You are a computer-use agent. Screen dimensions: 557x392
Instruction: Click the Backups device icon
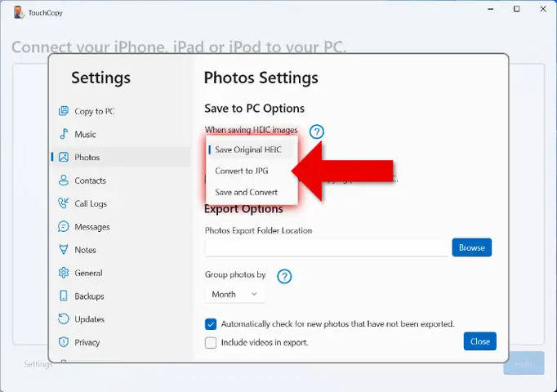(63, 296)
